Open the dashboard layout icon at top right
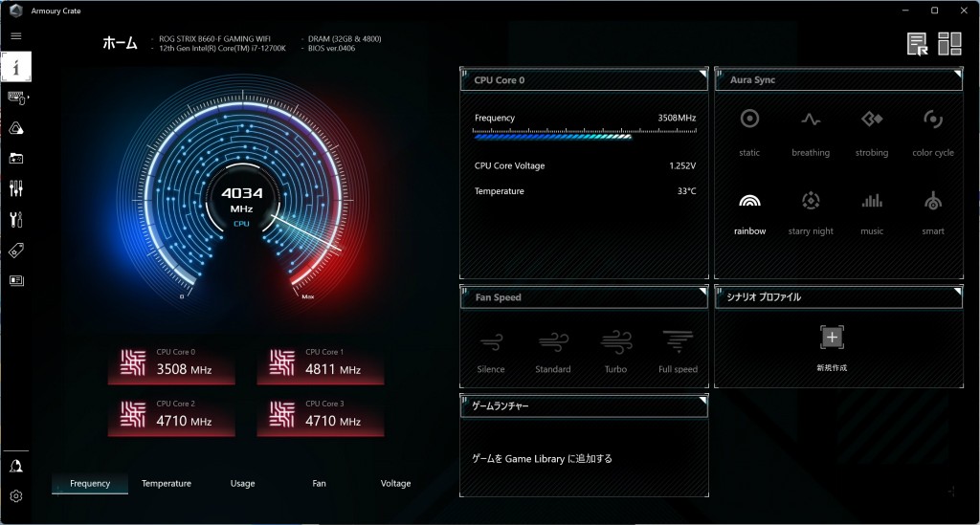This screenshot has width=980, height=525. [x=949, y=43]
